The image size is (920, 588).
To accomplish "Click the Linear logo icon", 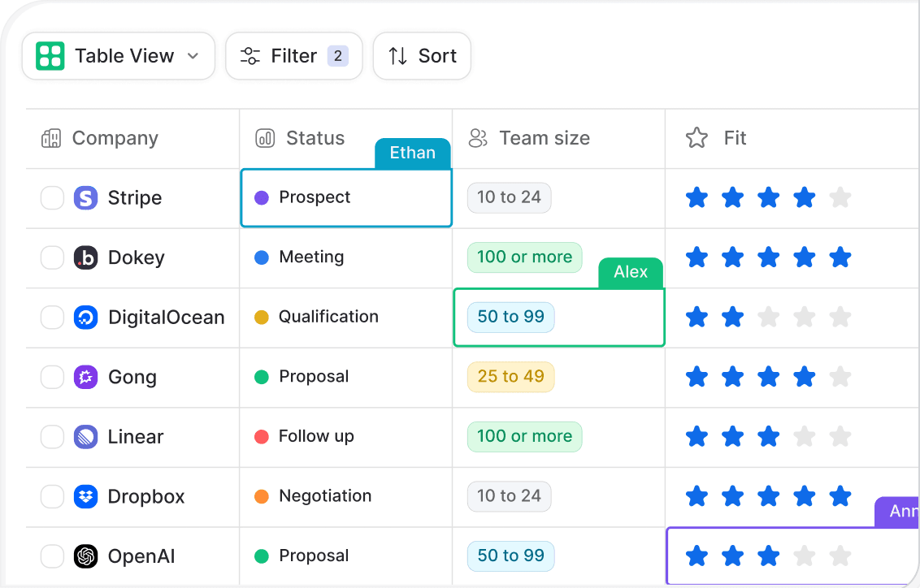I will click(85, 437).
